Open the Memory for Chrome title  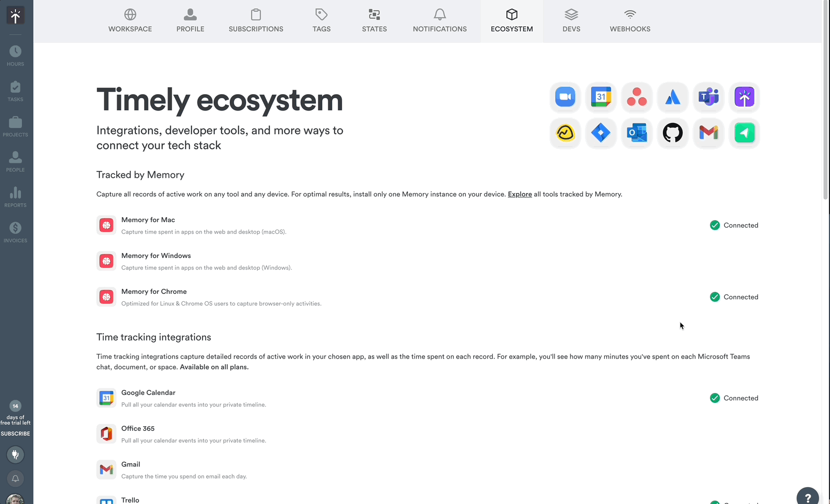pos(154,291)
